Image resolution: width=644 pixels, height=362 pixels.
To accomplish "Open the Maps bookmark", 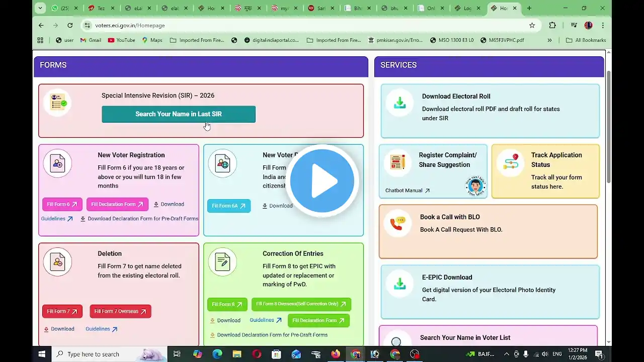I will 152,40.
